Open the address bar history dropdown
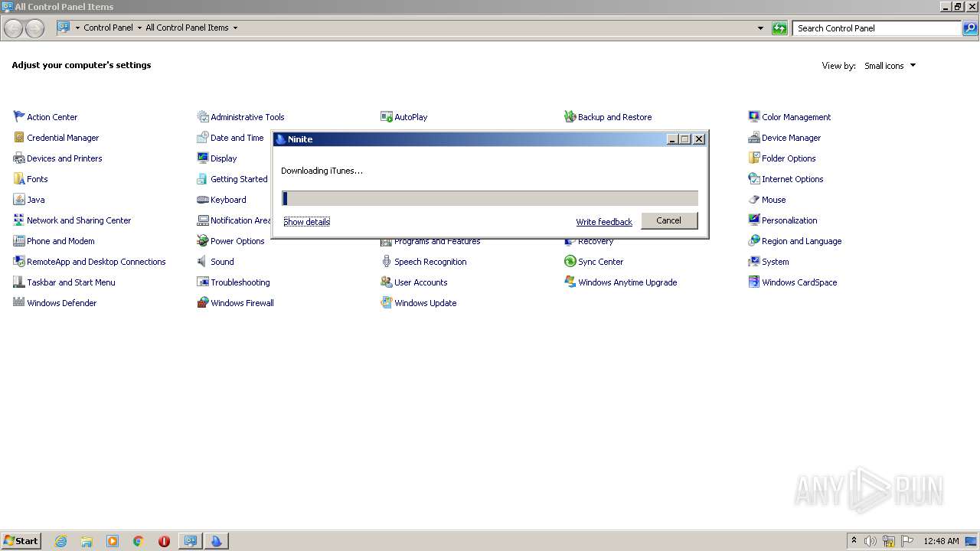Viewport: 980px width, 551px height. tap(760, 28)
